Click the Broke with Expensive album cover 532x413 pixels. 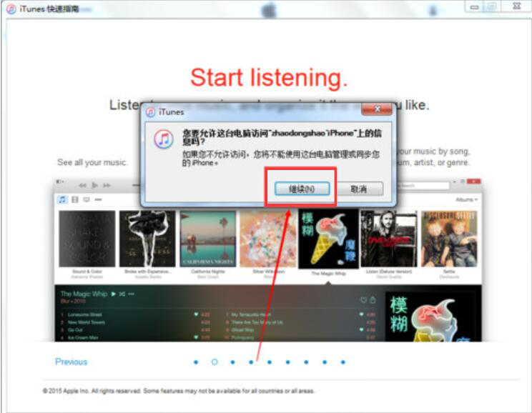147,239
